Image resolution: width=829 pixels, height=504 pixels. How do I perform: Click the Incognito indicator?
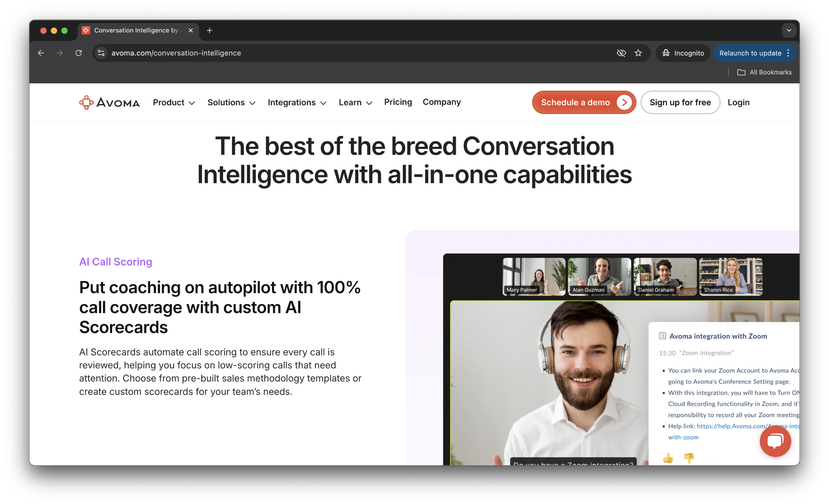(683, 53)
